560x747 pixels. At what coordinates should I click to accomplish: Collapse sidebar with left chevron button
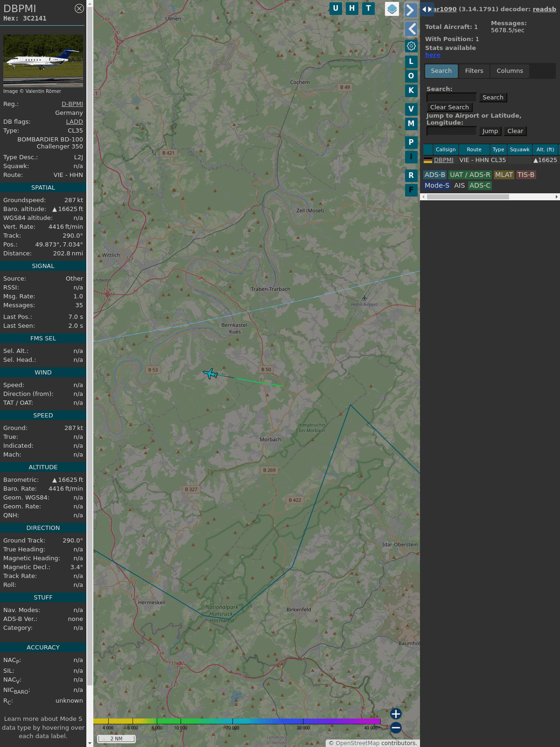pyautogui.click(x=411, y=29)
